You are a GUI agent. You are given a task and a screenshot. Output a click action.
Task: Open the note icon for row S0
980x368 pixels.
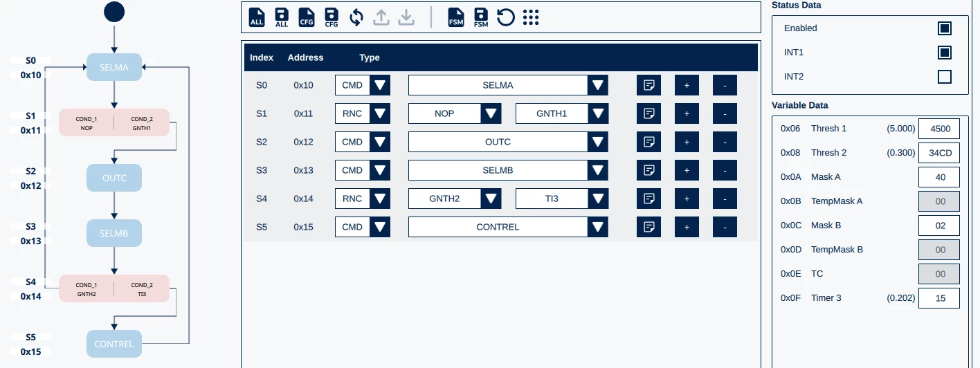coord(649,85)
